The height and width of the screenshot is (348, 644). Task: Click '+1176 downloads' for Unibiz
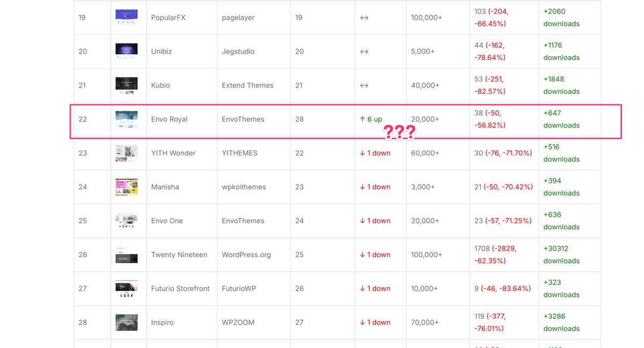point(561,52)
